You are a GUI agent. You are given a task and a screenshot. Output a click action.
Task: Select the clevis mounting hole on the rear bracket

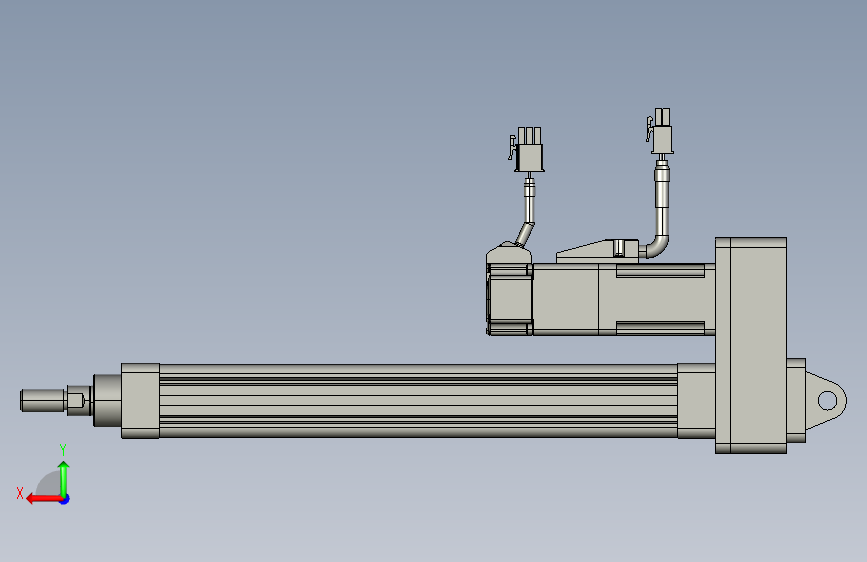pyautogui.click(x=827, y=400)
